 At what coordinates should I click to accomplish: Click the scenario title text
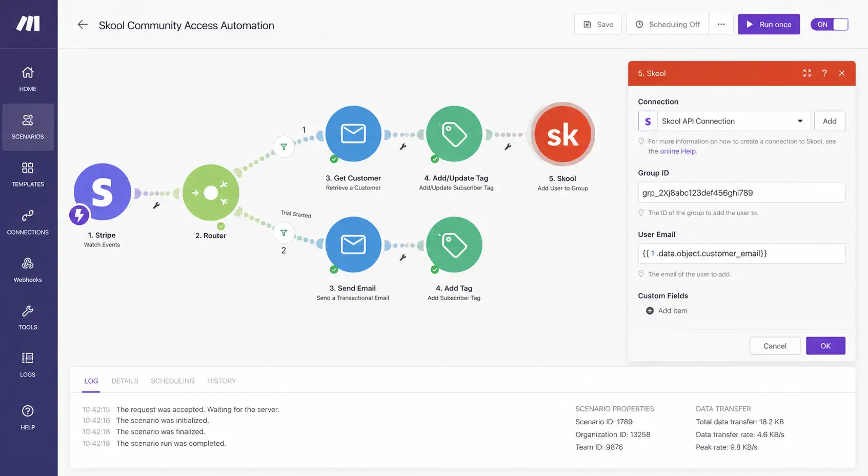pyautogui.click(x=186, y=25)
